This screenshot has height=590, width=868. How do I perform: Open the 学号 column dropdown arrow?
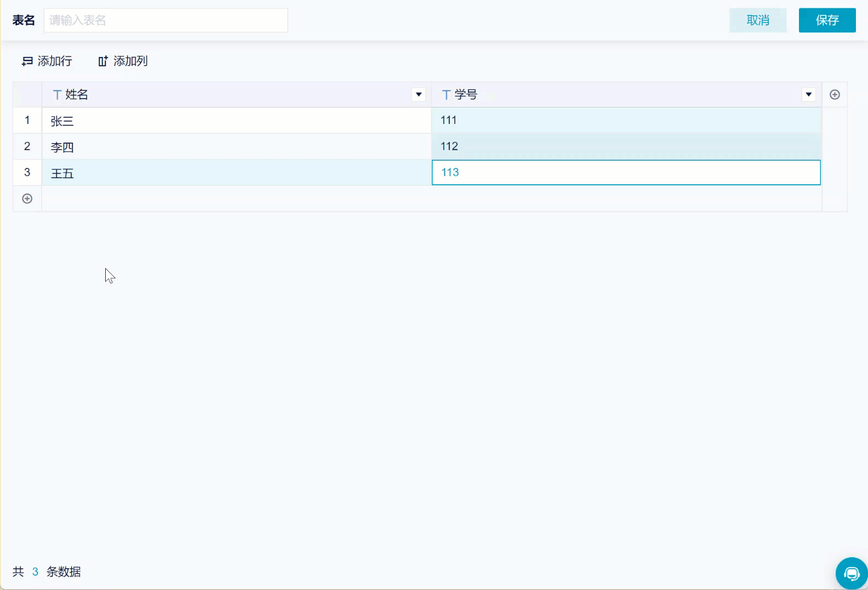coord(808,95)
